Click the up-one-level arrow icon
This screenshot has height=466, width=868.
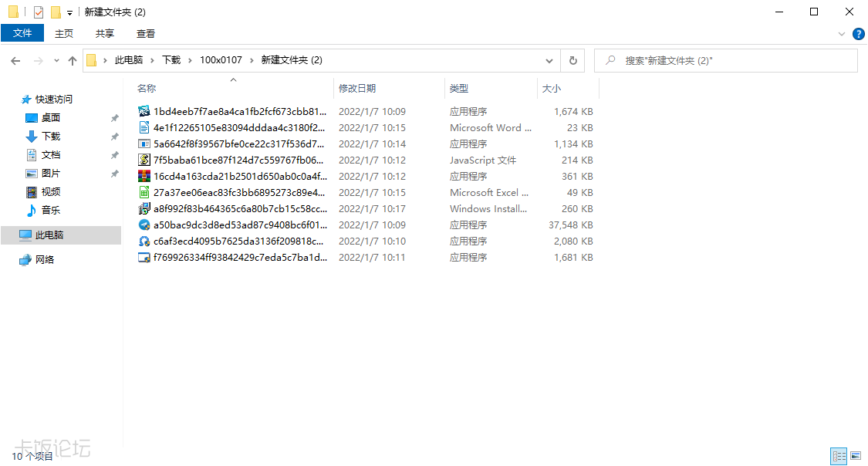[73, 60]
